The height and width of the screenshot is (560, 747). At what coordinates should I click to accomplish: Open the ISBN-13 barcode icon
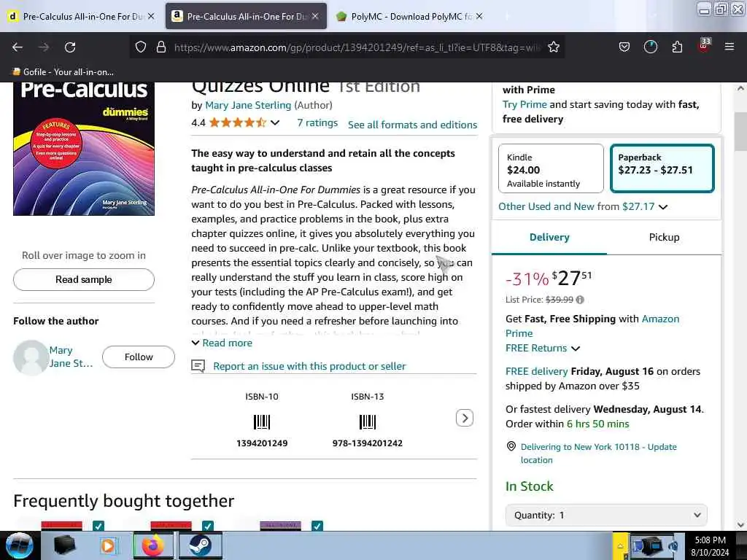click(368, 422)
